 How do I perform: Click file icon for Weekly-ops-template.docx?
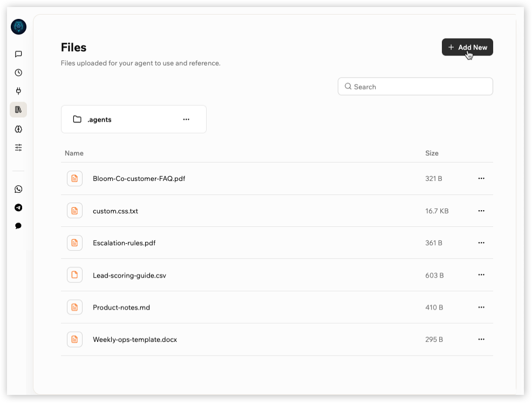[74, 339]
